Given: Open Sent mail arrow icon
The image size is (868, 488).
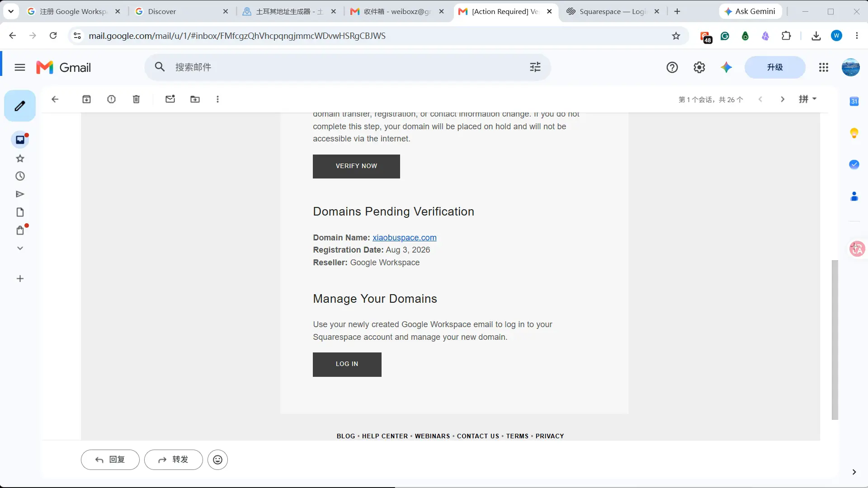Looking at the screenshot, I should pyautogui.click(x=20, y=194).
